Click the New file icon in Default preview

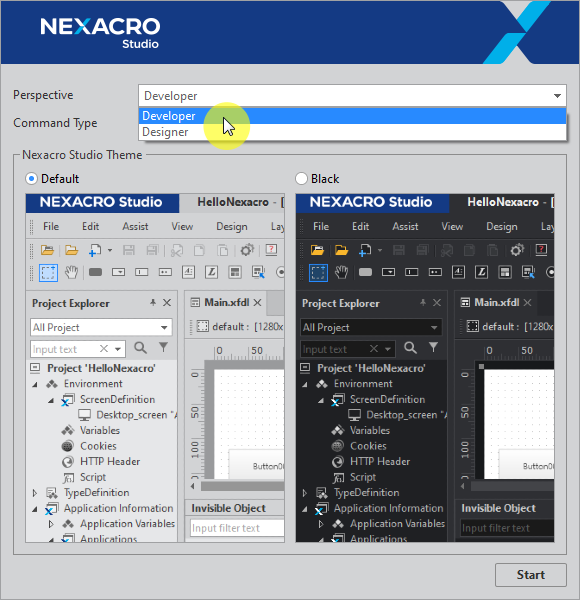(x=94, y=251)
